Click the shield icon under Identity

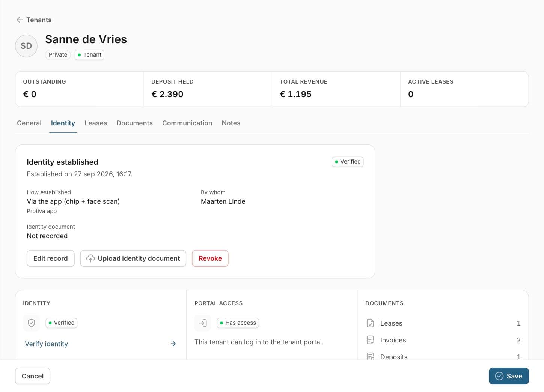point(32,323)
